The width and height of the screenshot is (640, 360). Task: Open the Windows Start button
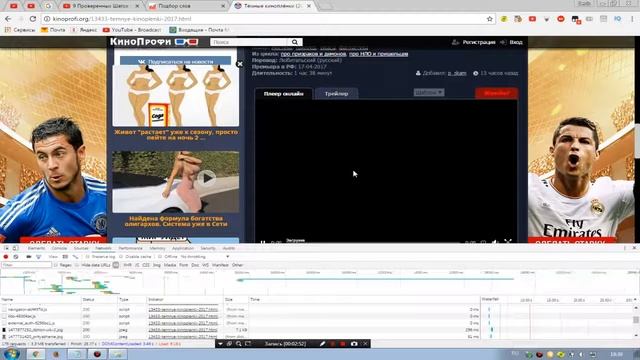11,353
